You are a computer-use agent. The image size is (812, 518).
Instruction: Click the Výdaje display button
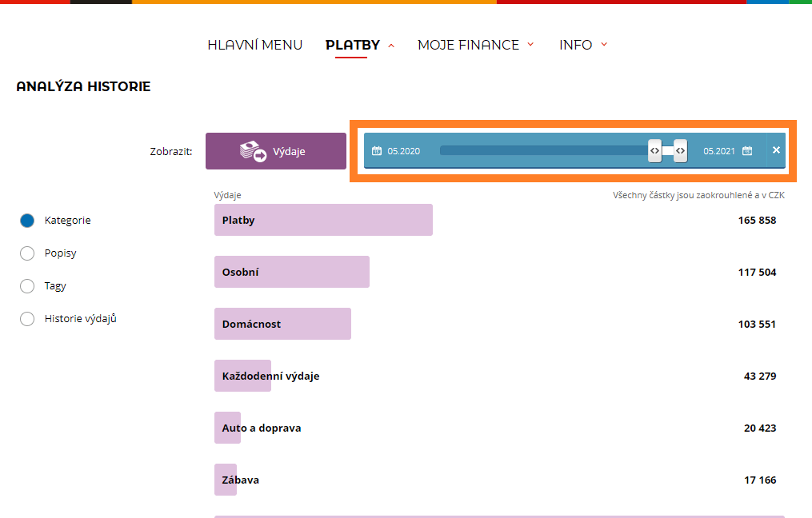coord(276,151)
